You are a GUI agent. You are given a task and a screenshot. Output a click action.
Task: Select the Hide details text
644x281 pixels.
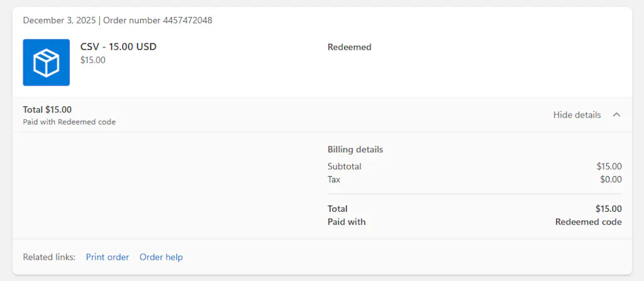(x=577, y=115)
